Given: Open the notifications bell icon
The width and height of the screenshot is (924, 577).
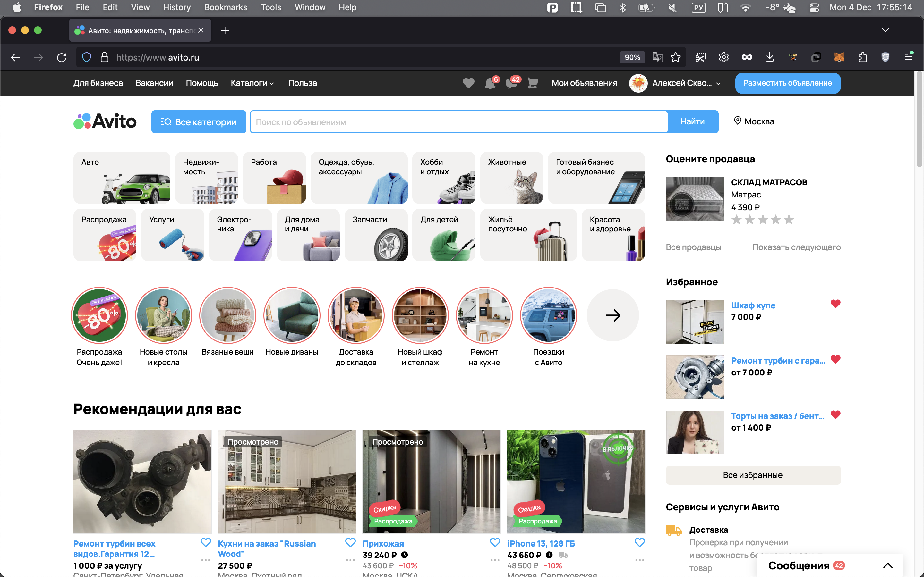Looking at the screenshot, I should pos(490,83).
